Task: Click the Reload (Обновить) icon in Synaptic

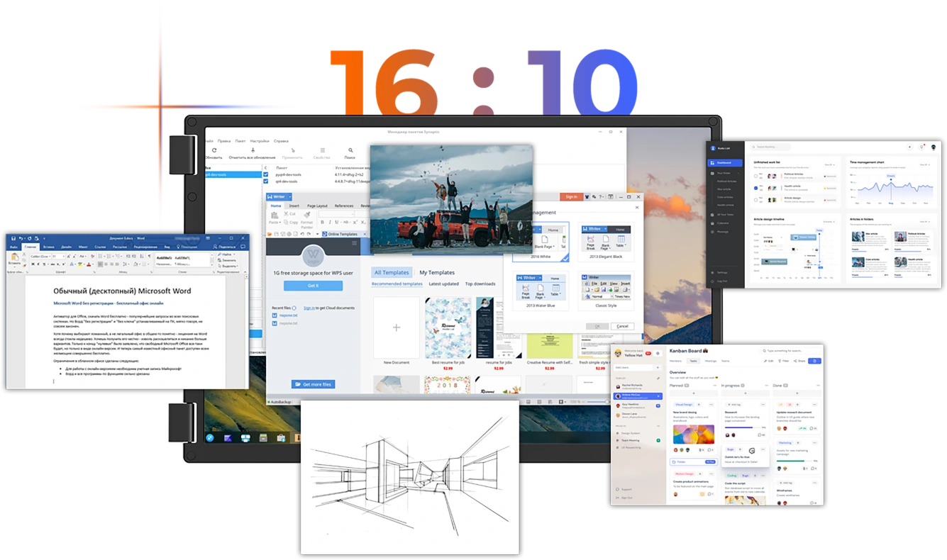Action: [x=214, y=150]
